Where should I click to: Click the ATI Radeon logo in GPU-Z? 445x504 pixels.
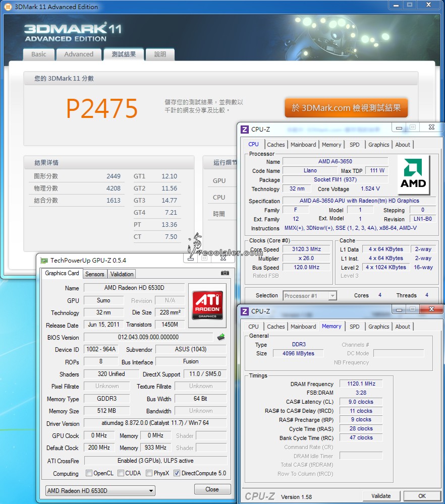tap(207, 305)
